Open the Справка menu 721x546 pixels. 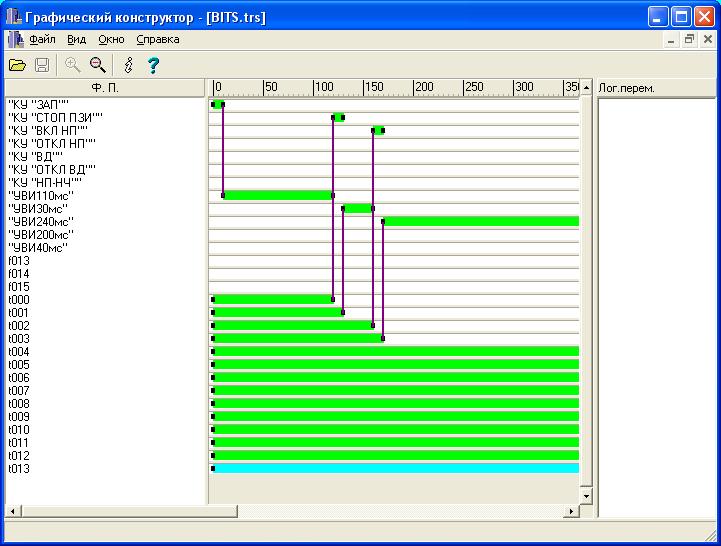pos(158,40)
